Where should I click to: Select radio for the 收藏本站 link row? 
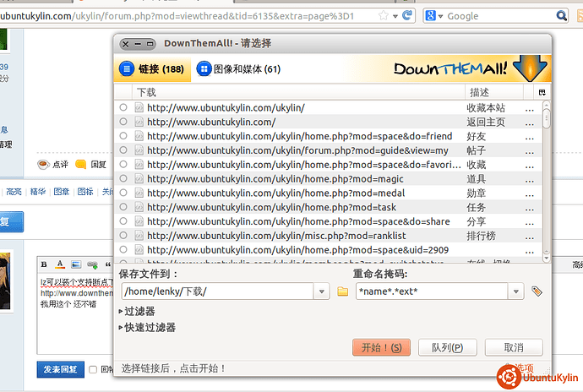point(123,107)
